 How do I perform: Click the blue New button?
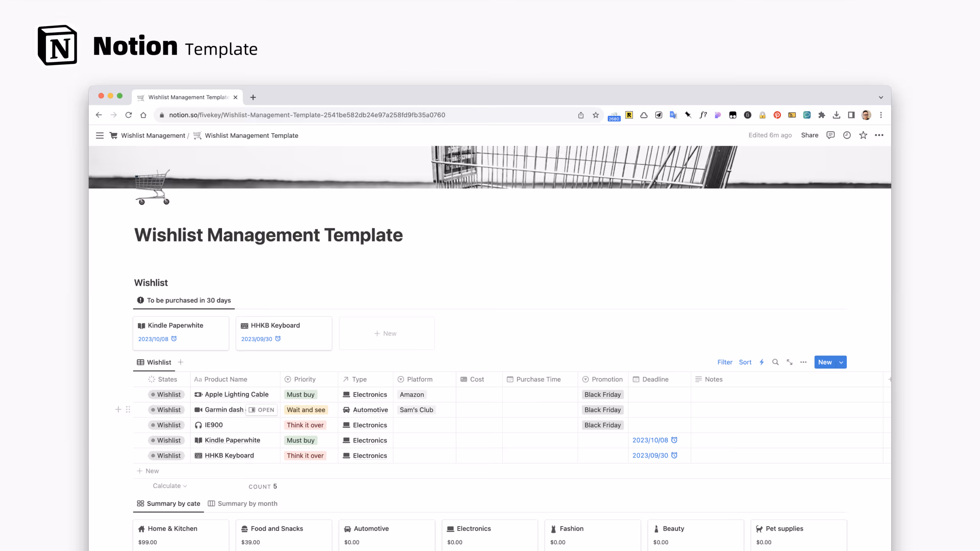825,362
